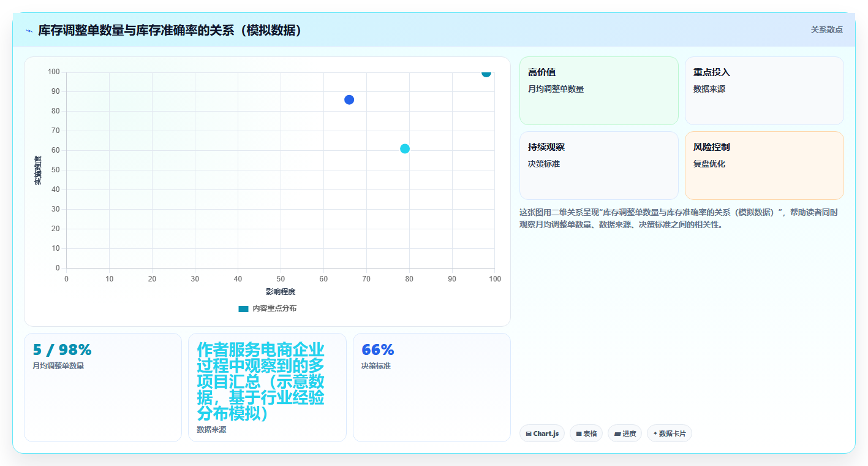This screenshot has height=466, width=868.
Task: Click the sparkle icon on 数据卡片 chip
Action: [655, 434]
